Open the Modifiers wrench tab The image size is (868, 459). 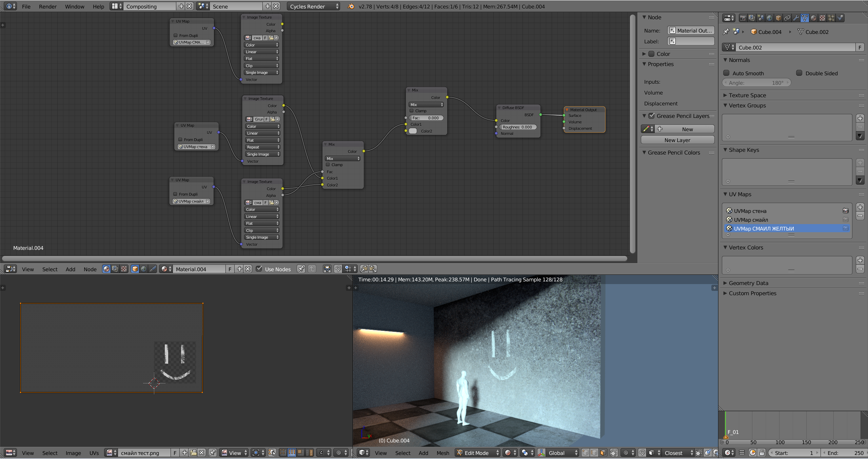[x=796, y=18]
